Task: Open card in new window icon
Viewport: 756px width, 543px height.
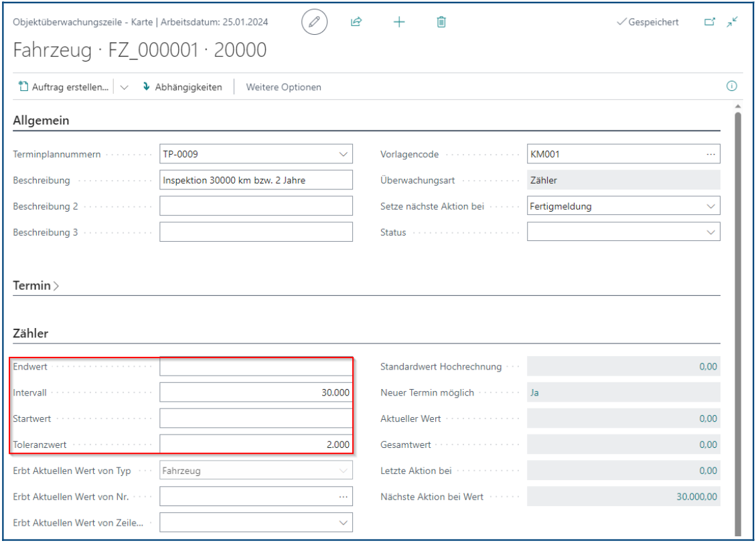Action: click(710, 21)
